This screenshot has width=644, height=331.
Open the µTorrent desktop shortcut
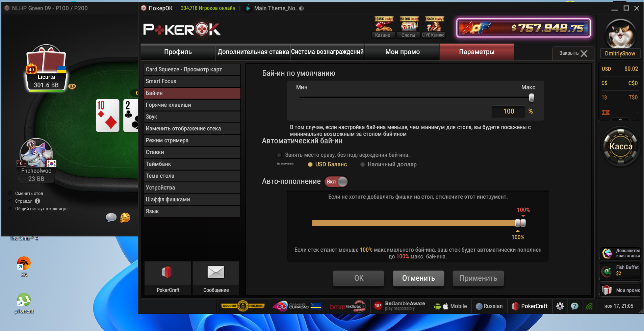click(x=24, y=303)
